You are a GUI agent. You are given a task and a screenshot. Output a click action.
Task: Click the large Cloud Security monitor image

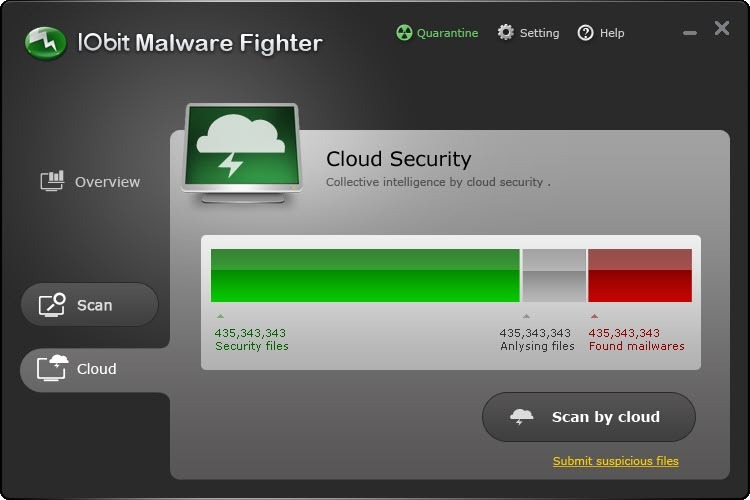(243, 153)
